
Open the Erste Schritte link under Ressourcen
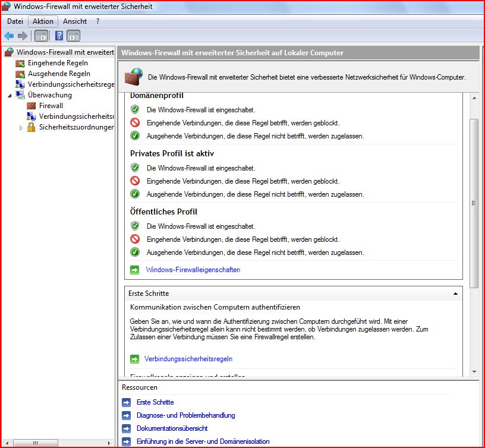coord(155,402)
